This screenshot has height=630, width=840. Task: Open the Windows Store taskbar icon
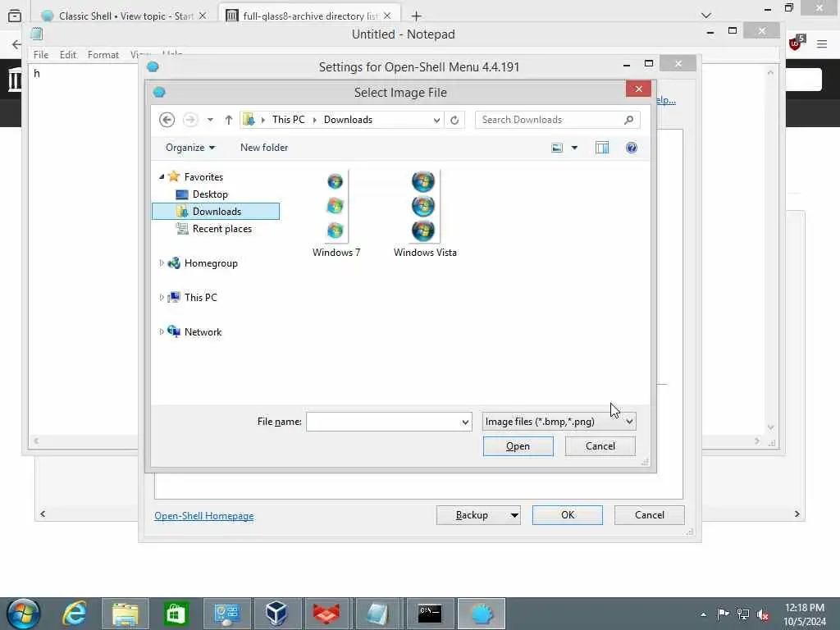coord(176,614)
